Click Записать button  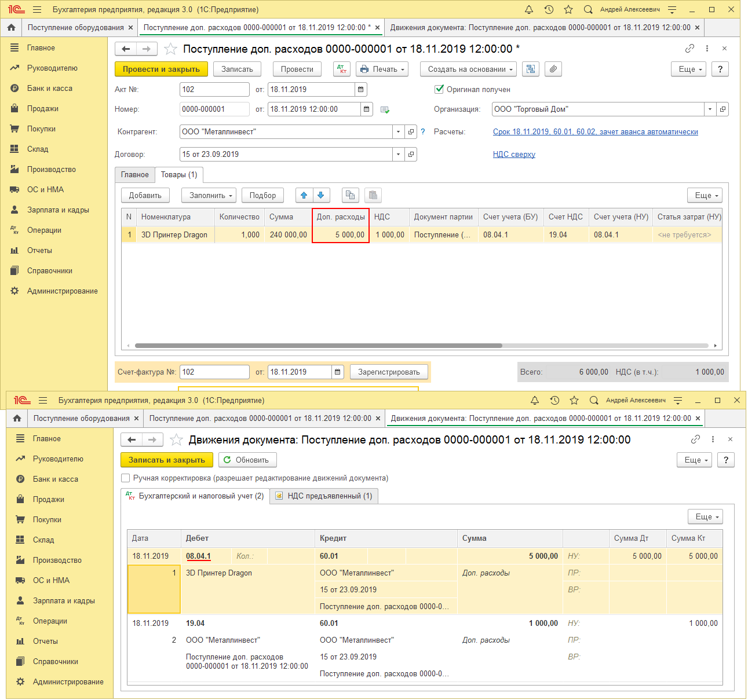[238, 69]
